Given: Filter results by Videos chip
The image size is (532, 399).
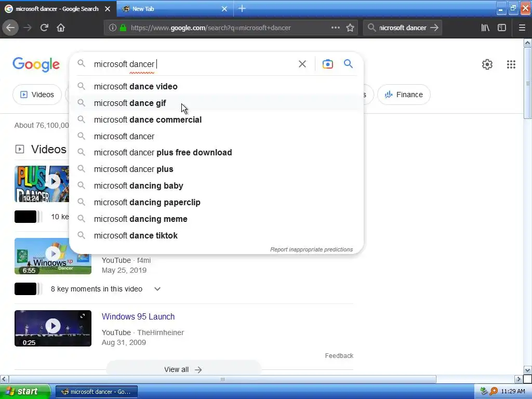Looking at the screenshot, I should pos(37,95).
